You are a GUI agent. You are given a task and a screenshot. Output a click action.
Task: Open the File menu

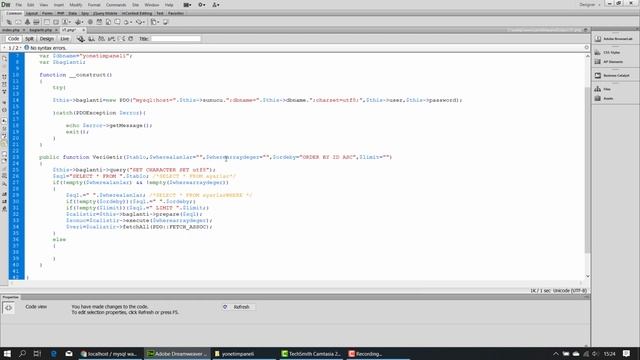19,5
